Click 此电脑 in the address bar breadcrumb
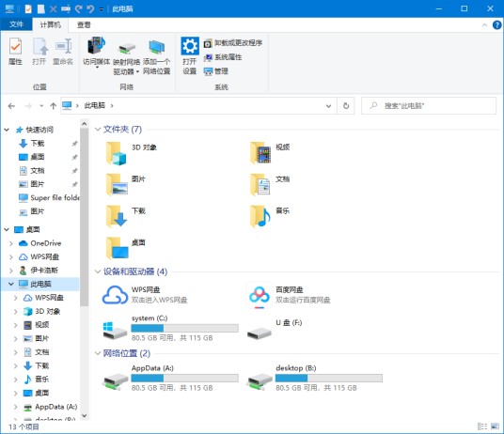 (x=94, y=105)
